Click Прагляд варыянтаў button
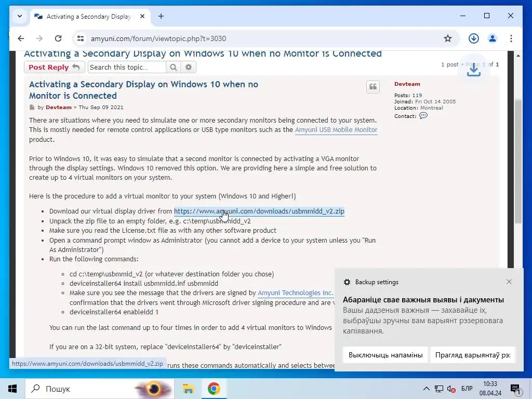The image size is (532, 399). [473, 355]
